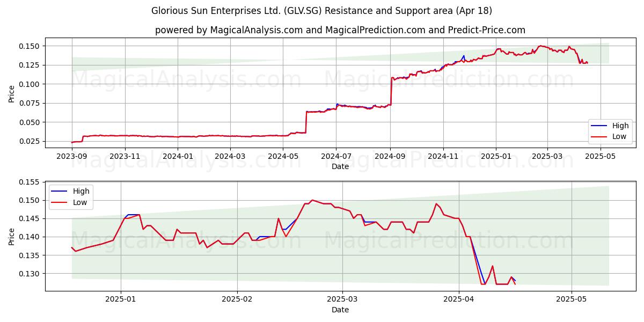Click the bottom chart 'Price' axis label

tap(12, 236)
